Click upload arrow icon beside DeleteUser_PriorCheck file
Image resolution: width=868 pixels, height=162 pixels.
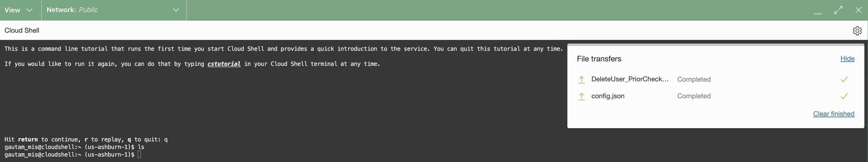(x=582, y=79)
